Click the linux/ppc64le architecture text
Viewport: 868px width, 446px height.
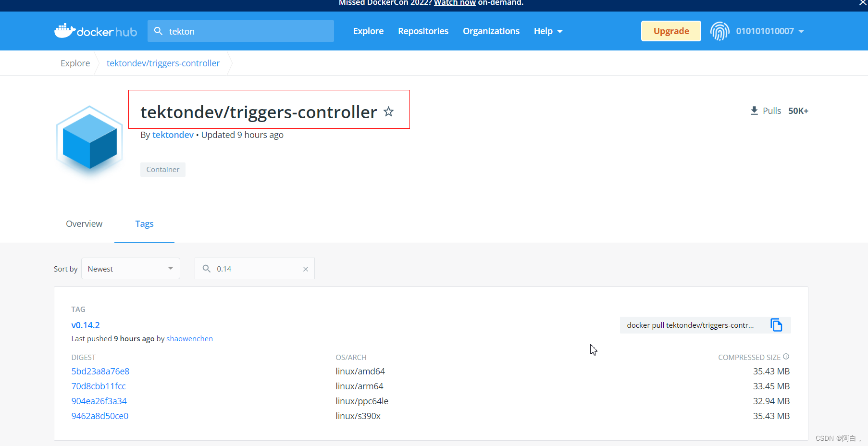tap(362, 401)
